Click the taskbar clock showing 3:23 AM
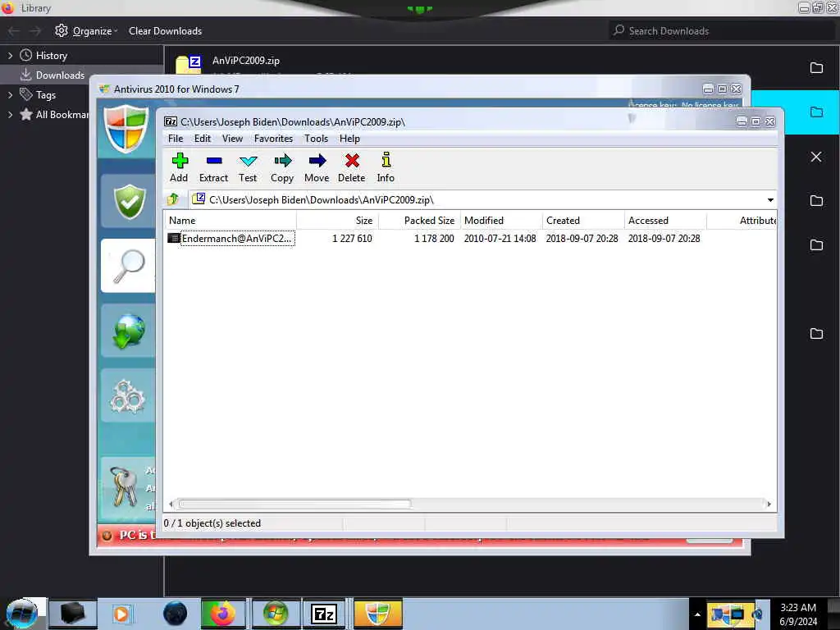The width and height of the screenshot is (840, 630). (797, 614)
